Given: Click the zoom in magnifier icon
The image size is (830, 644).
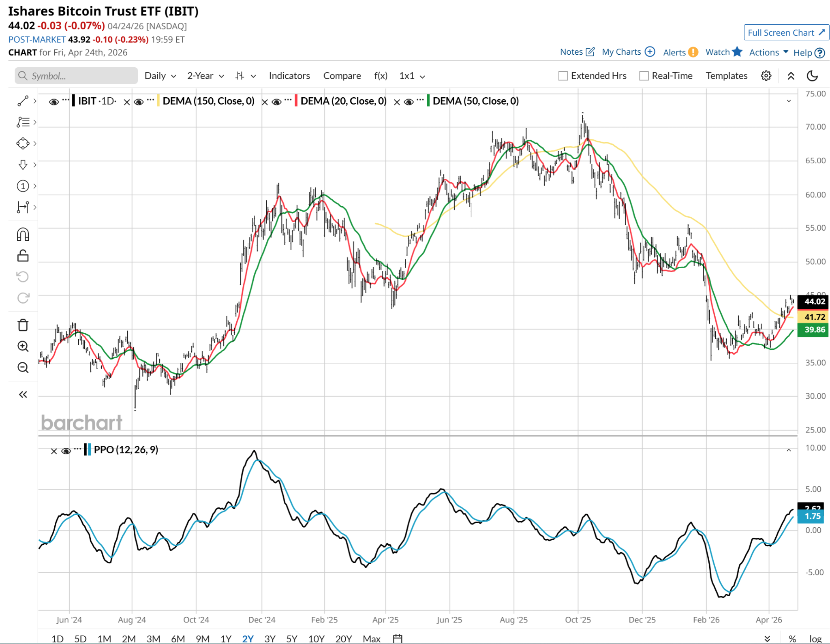Looking at the screenshot, I should [x=23, y=346].
